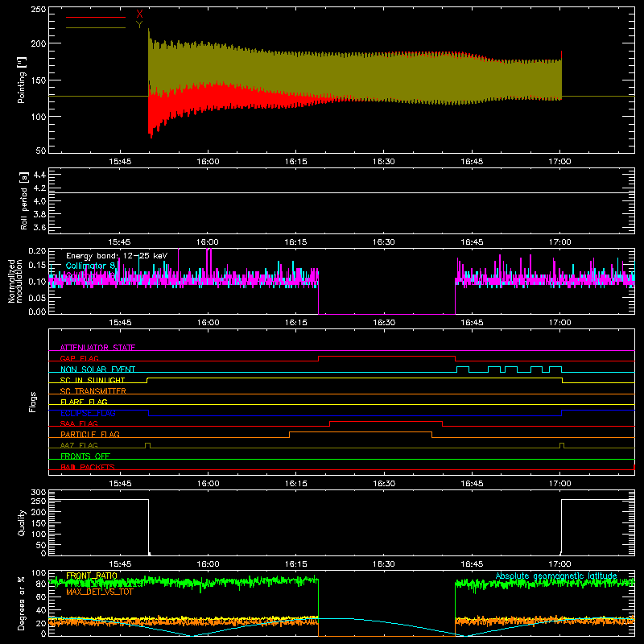
Task: Click the olive flag label above FRONTS_OFF
Action: point(79,445)
